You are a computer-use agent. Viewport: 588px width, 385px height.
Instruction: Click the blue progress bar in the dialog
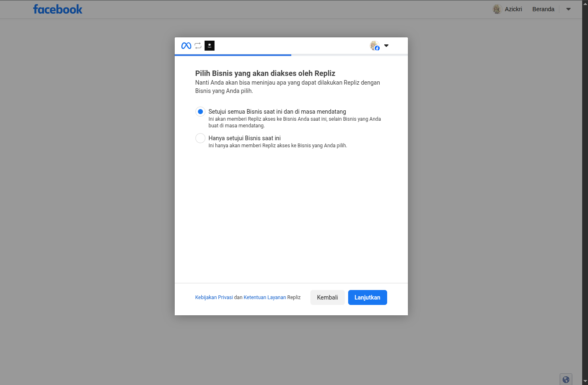[x=233, y=55]
